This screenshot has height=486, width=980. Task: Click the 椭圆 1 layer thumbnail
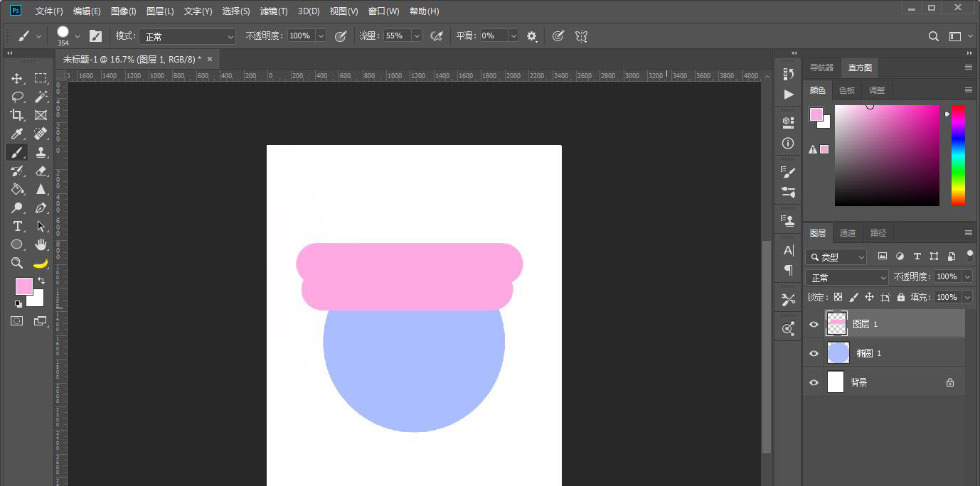pos(838,353)
